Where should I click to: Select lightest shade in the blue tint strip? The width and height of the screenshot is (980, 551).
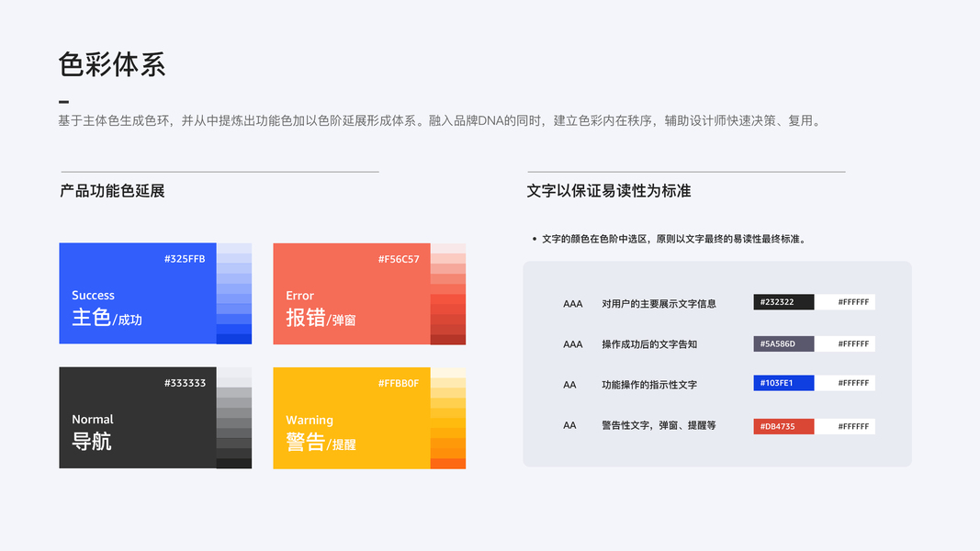point(234,248)
